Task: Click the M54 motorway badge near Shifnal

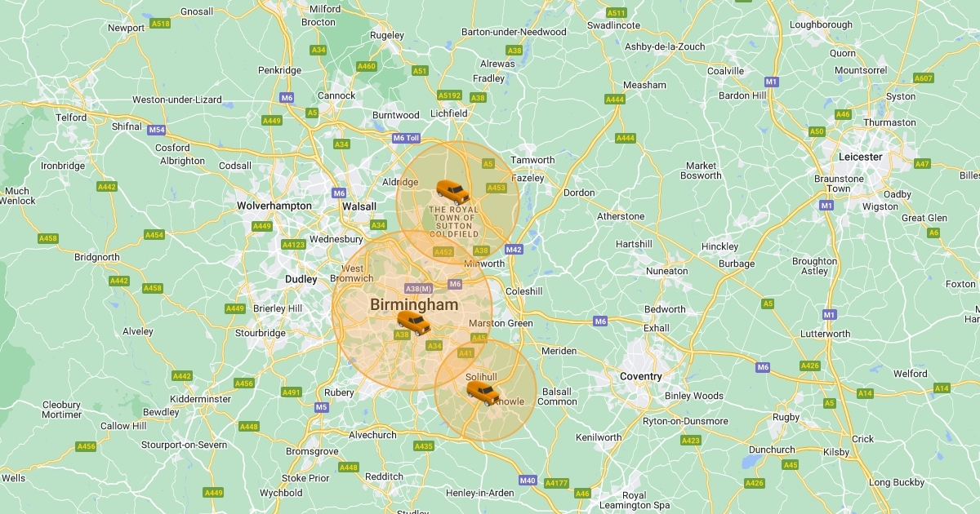Action: 157,130
